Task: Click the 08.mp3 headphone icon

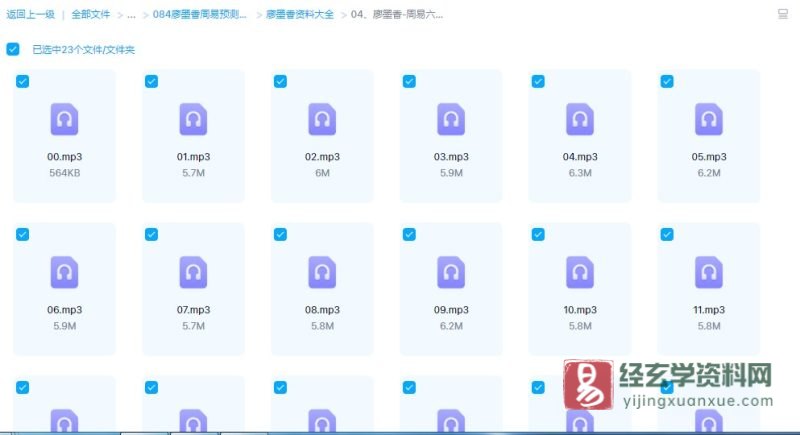Action: coord(322,272)
